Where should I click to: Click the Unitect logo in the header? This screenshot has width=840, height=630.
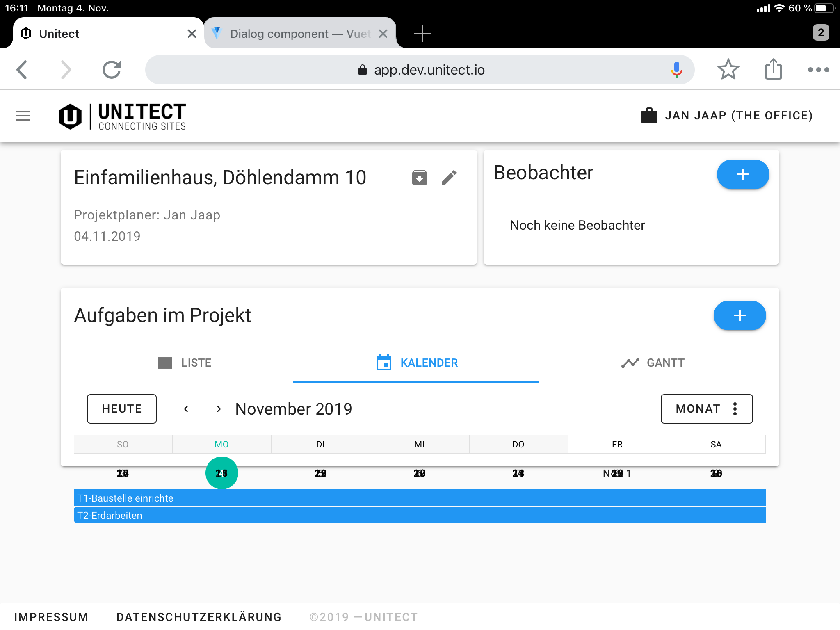point(71,115)
